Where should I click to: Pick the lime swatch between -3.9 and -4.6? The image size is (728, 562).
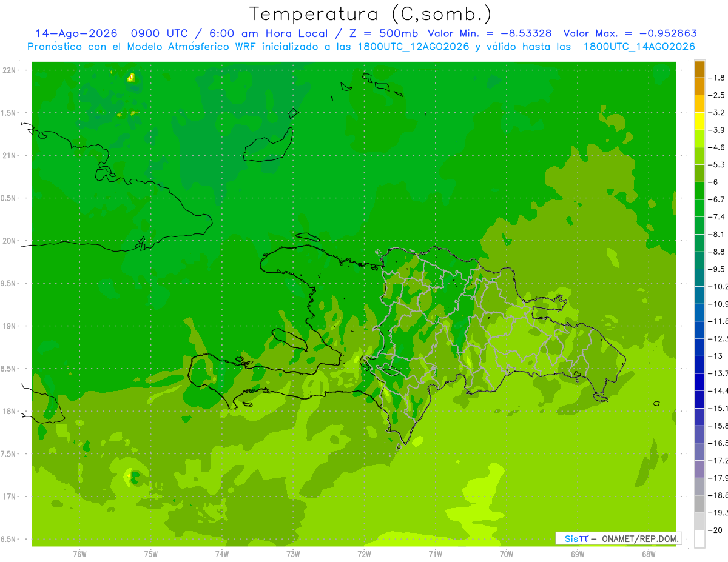point(699,139)
